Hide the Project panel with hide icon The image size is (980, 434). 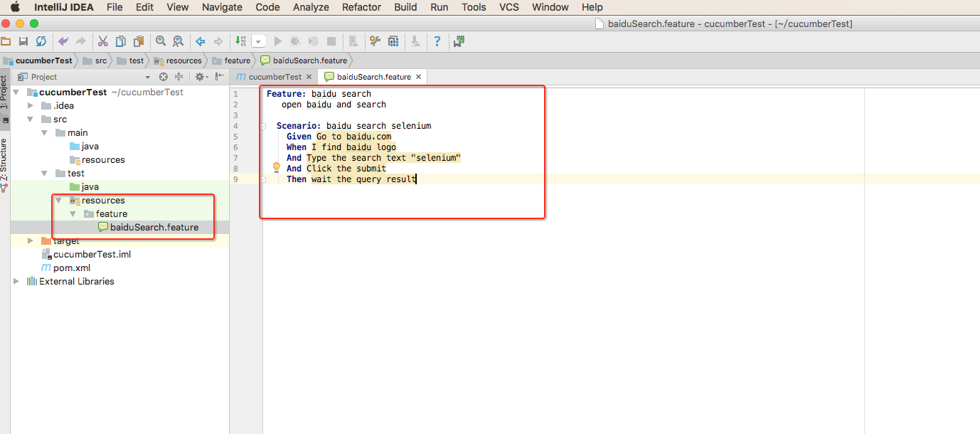tap(220, 77)
